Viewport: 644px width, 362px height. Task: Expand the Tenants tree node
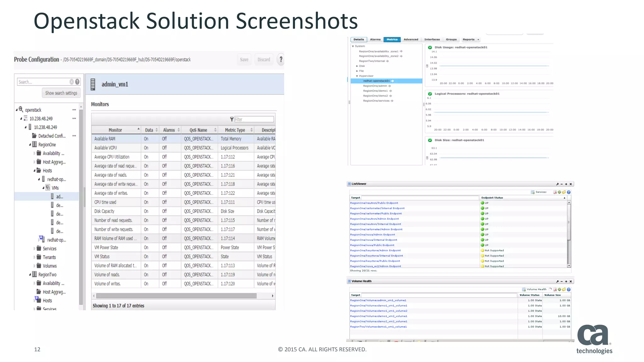click(x=34, y=257)
